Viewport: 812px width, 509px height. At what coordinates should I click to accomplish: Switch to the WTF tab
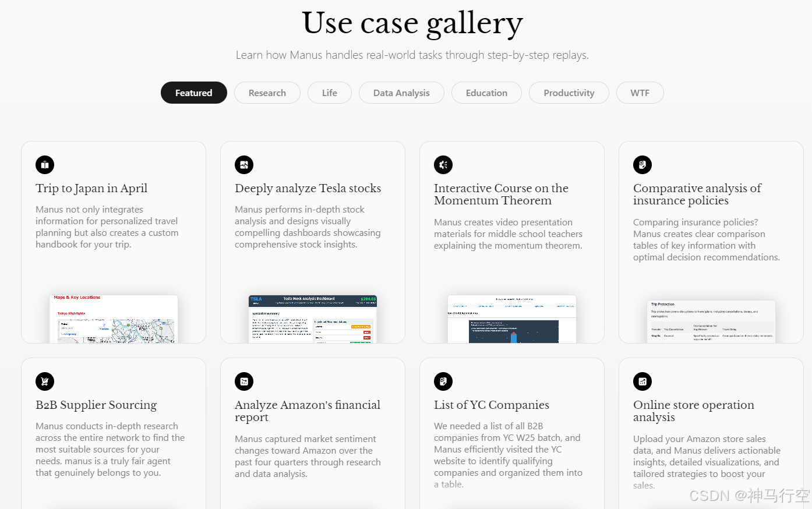pyautogui.click(x=640, y=93)
